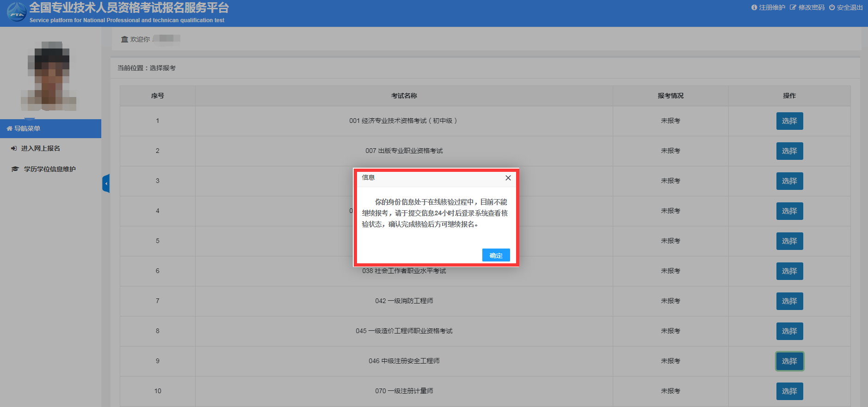Click 选择 for 070 一级注册计量师
The height and width of the screenshot is (407, 868).
click(789, 391)
